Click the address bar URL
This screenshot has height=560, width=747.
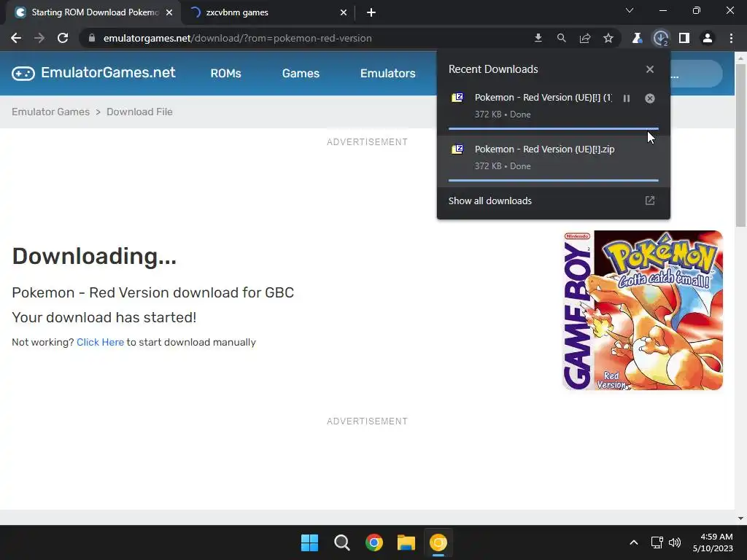[x=237, y=38]
